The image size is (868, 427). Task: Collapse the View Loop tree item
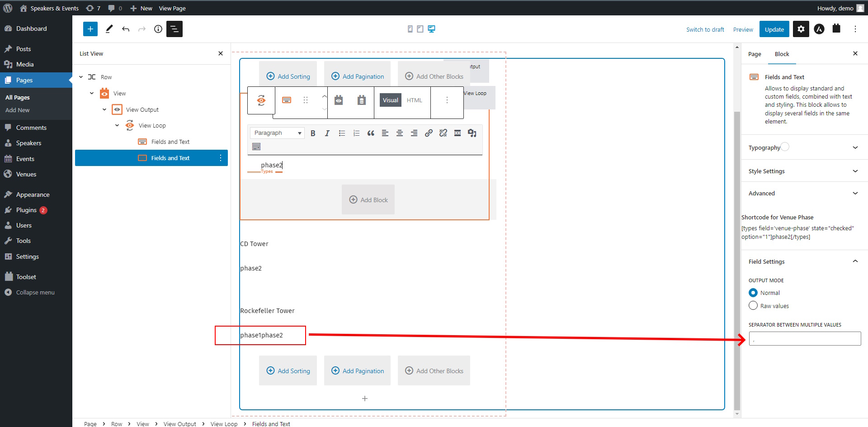tap(117, 125)
